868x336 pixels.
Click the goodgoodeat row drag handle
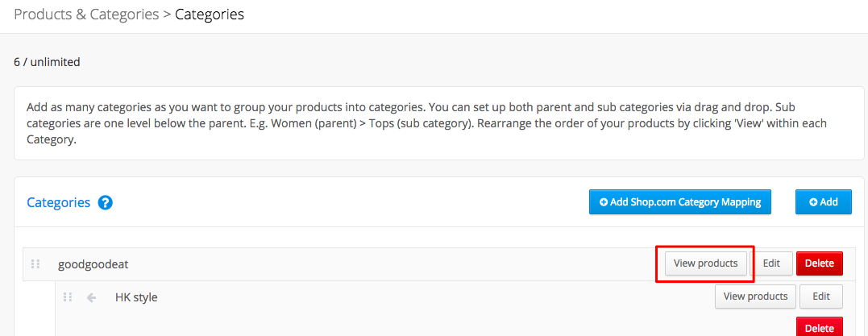point(35,264)
